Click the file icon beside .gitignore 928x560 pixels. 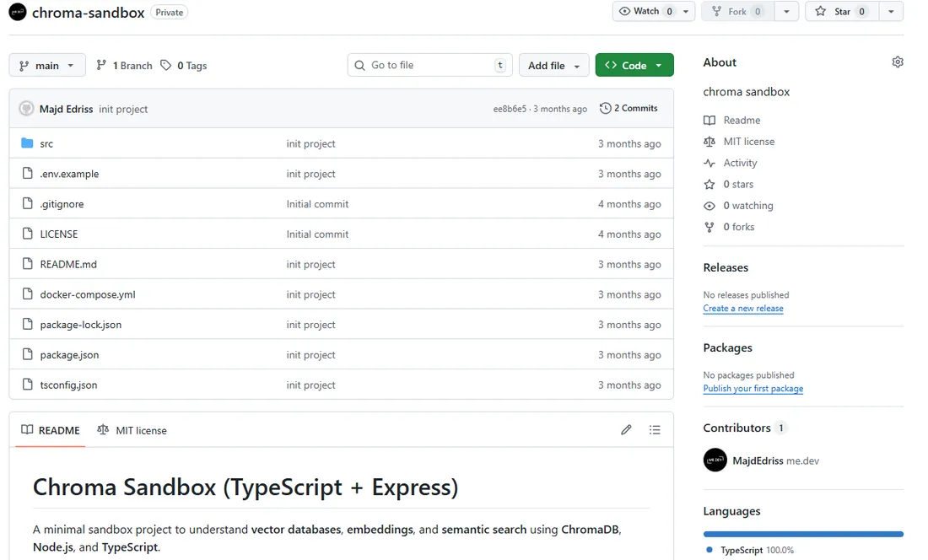pyautogui.click(x=27, y=203)
